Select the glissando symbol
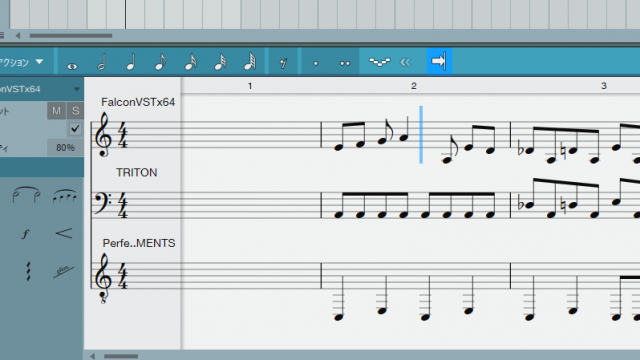This screenshot has height=360, width=640. pyautogui.click(x=64, y=271)
